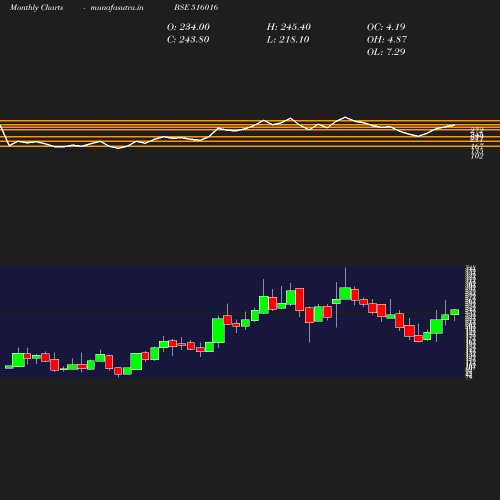Click the 'OH: 4.87' value
The image size is (500, 500).
(387, 40)
